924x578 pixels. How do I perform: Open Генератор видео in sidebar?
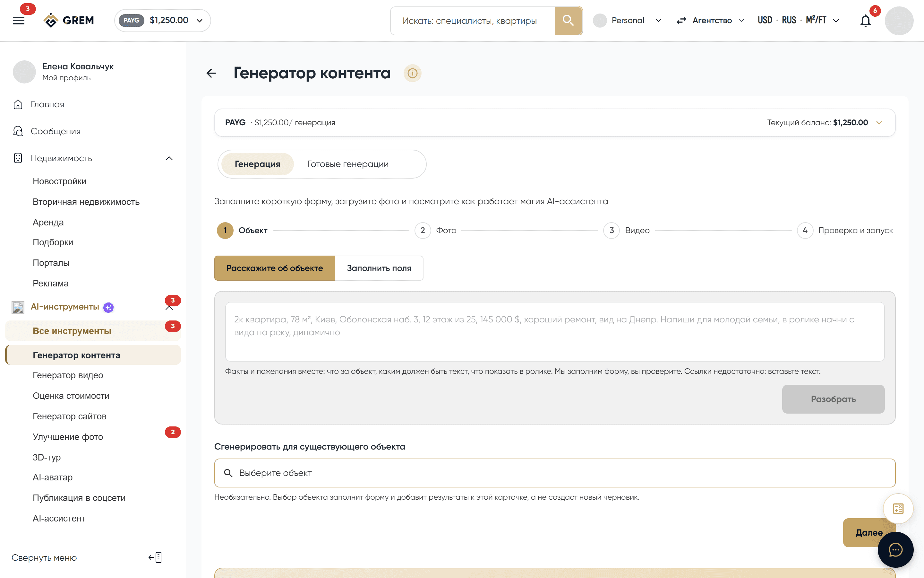point(68,375)
